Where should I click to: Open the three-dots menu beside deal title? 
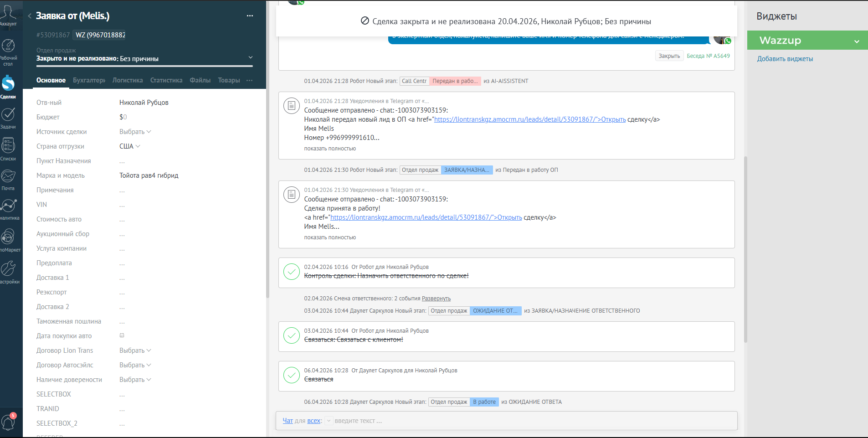250,16
